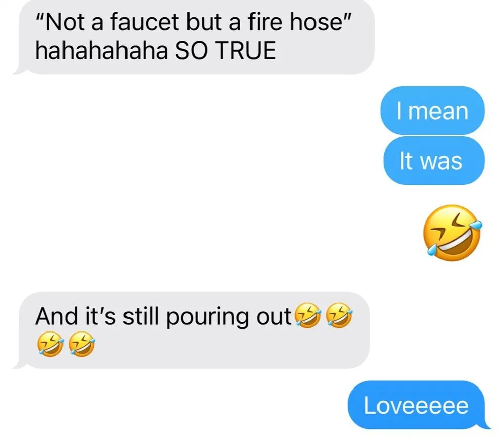504x443 pixels.
Task: Click the word "still" in received message
Action: [x=141, y=316]
